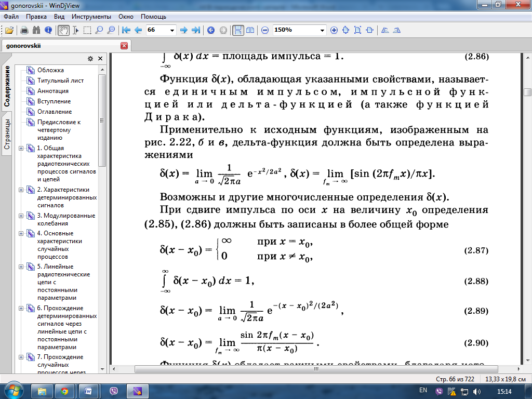The height and width of the screenshot is (399, 532).
Task: Click the blue info bubble icon
Action: tap(48, 30)
